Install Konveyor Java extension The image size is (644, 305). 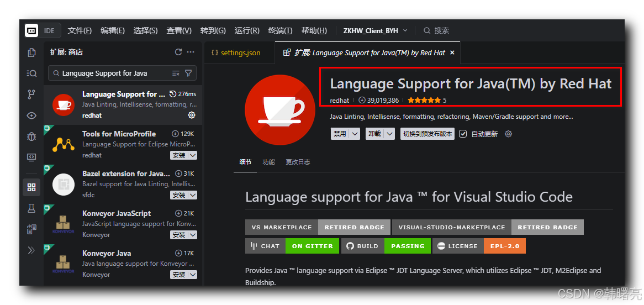point(179,275)
